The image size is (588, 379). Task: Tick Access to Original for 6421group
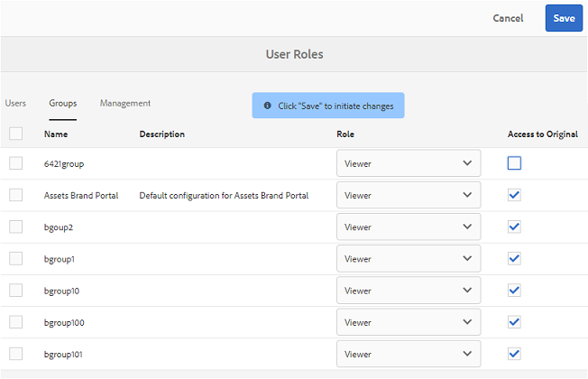(x=514, y=163)
